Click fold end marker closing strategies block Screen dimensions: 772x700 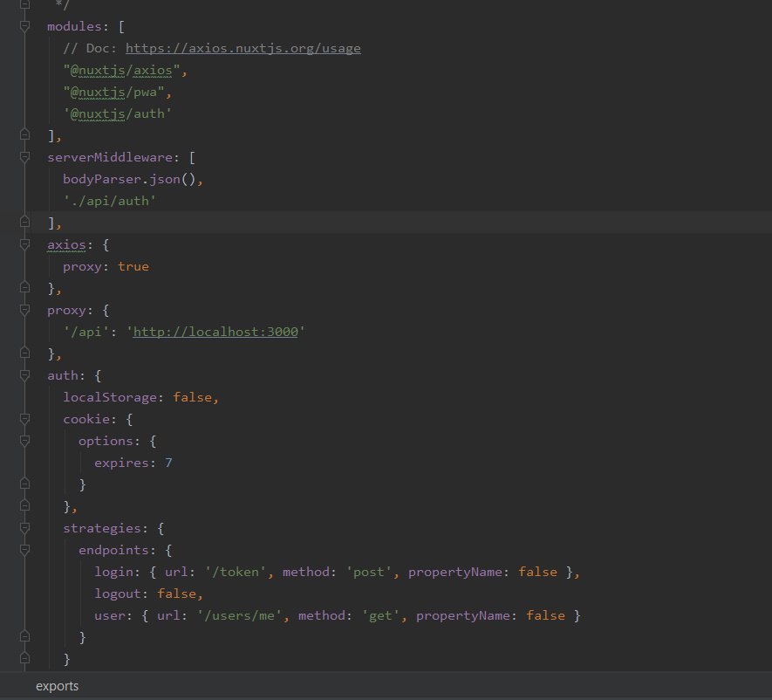(24, 658)
